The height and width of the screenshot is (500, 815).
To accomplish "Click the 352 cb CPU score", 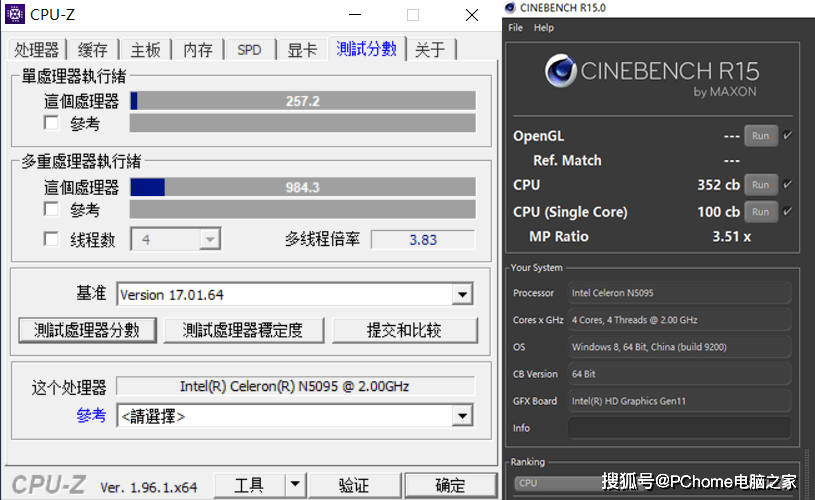I will pyautogui.click(x=718, y=185).
